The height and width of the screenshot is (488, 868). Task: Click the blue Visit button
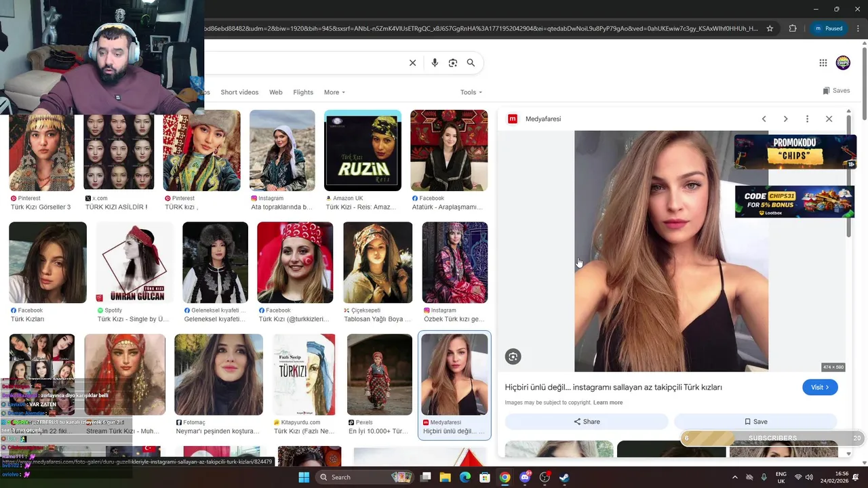[x=820, y=387]
